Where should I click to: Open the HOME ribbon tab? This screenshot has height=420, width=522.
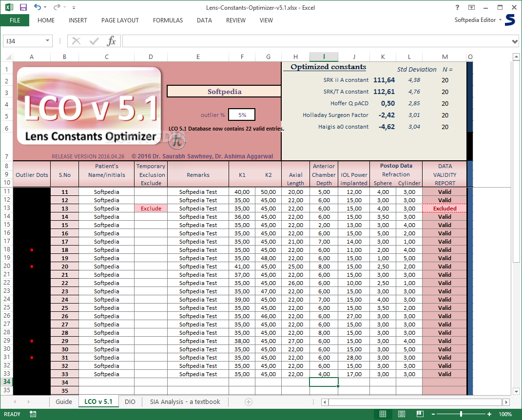point(46,20)
